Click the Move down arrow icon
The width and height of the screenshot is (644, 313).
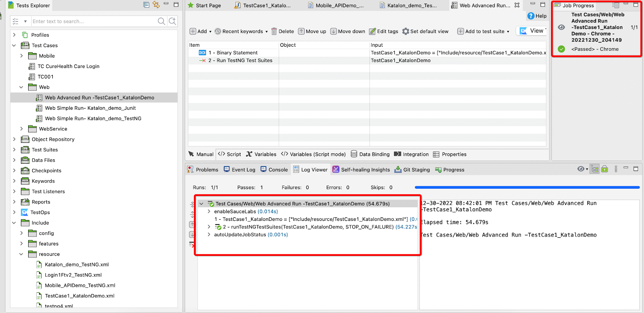click(x=333, y=31)
